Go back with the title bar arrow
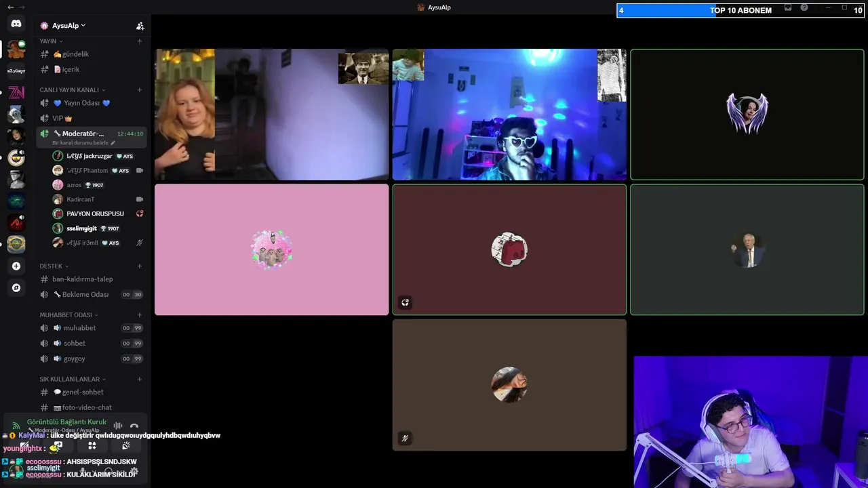This screenshot has width=868, height=488. [10, 7]
